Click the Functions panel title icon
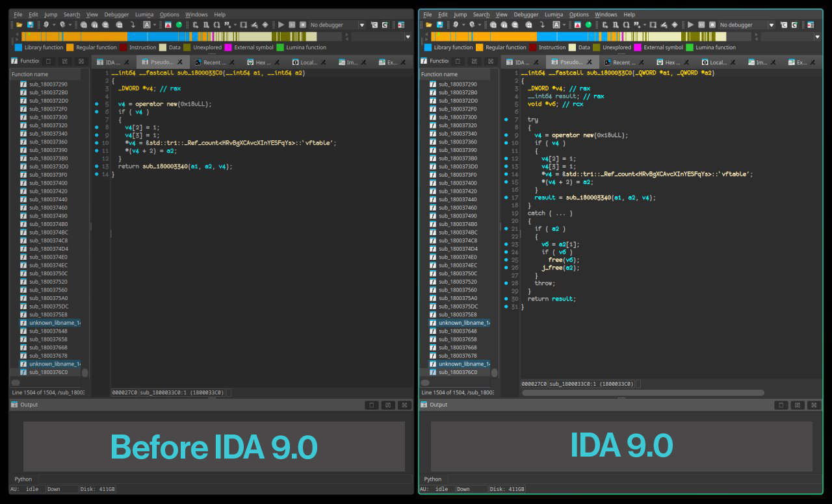 click(13, 62)
